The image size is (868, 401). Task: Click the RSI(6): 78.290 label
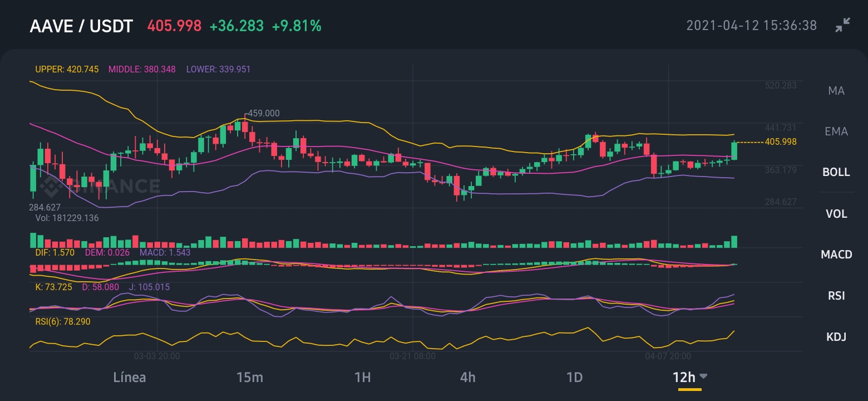[x=62, y=322]
